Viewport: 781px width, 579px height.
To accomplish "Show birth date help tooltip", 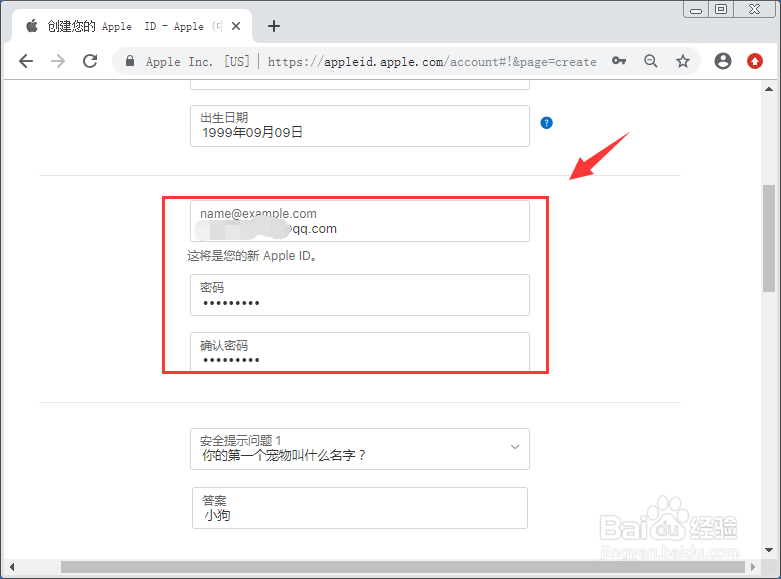I will (x=546, y=123).
